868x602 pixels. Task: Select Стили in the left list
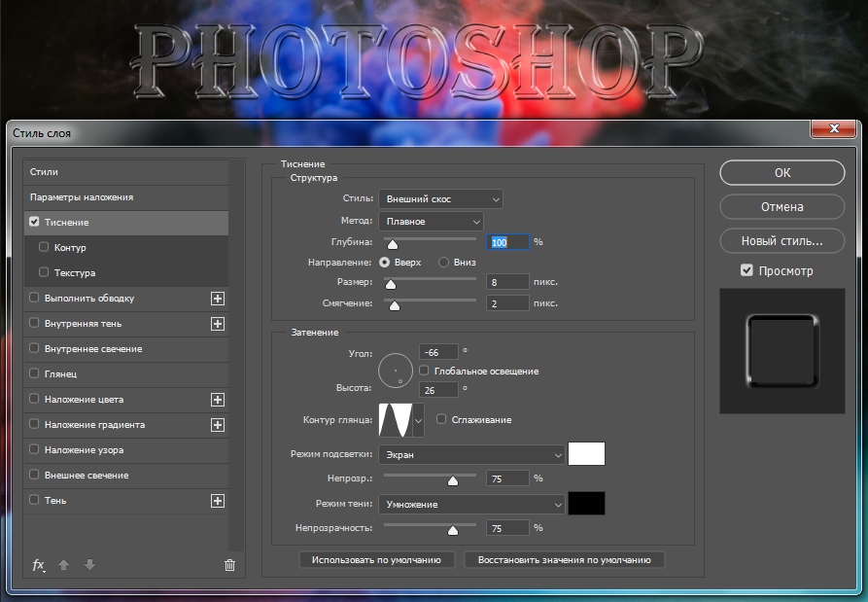[126, 172]
